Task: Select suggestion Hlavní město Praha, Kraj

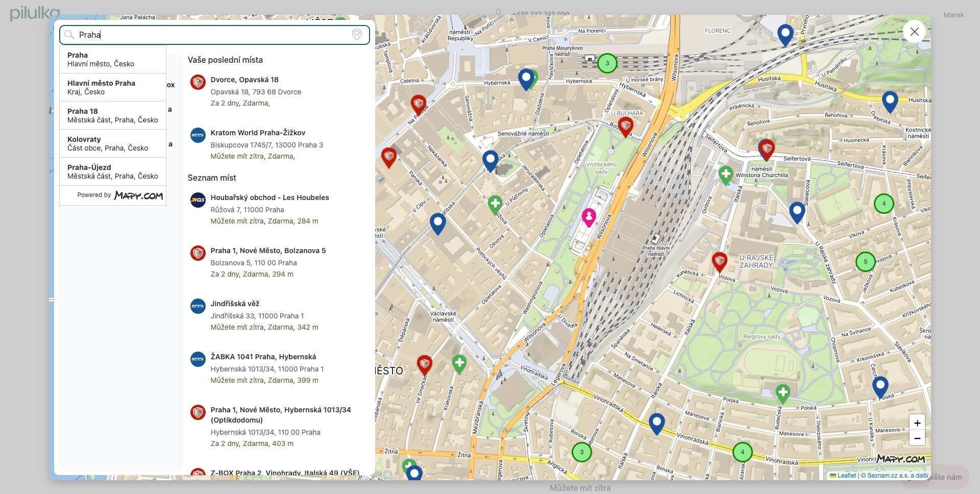Action: coord(113,87)
